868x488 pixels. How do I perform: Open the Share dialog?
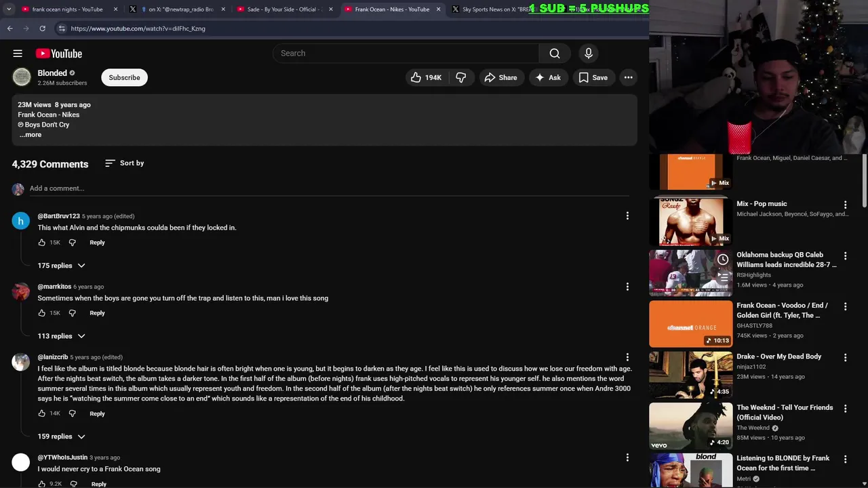pos(500,77)
